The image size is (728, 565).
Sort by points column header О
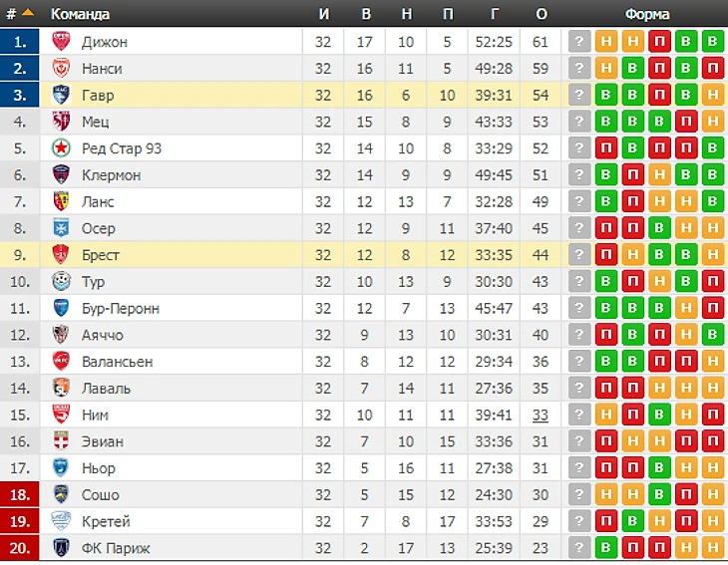tap(542, 15)
